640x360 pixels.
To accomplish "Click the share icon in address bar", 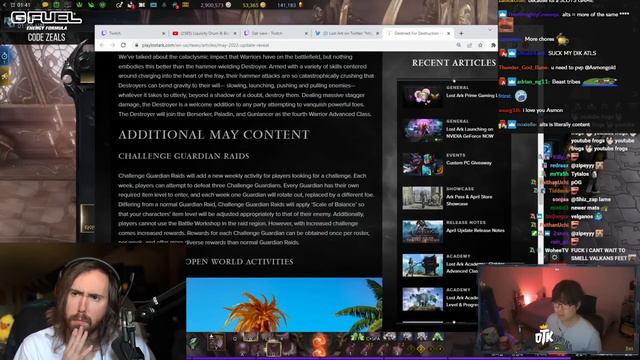I will 470,45.
